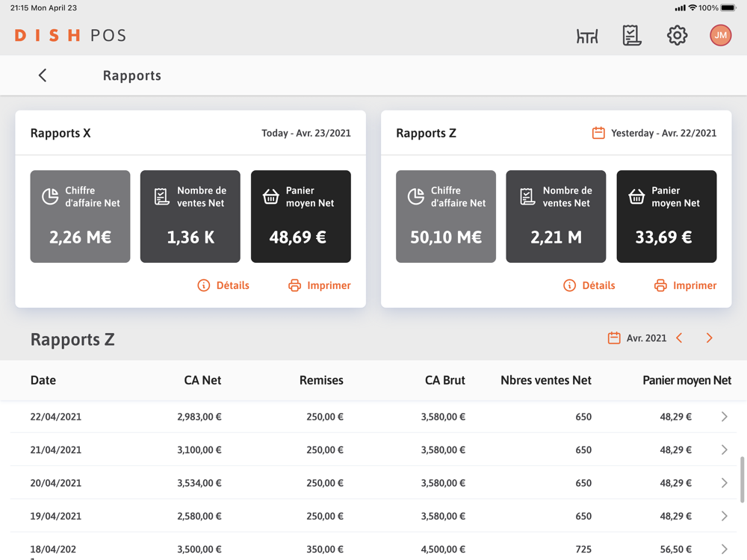This screenshot has width=747, height=560.
Task: Click printer icon in Rapports X card
Action: click(295, 285)
